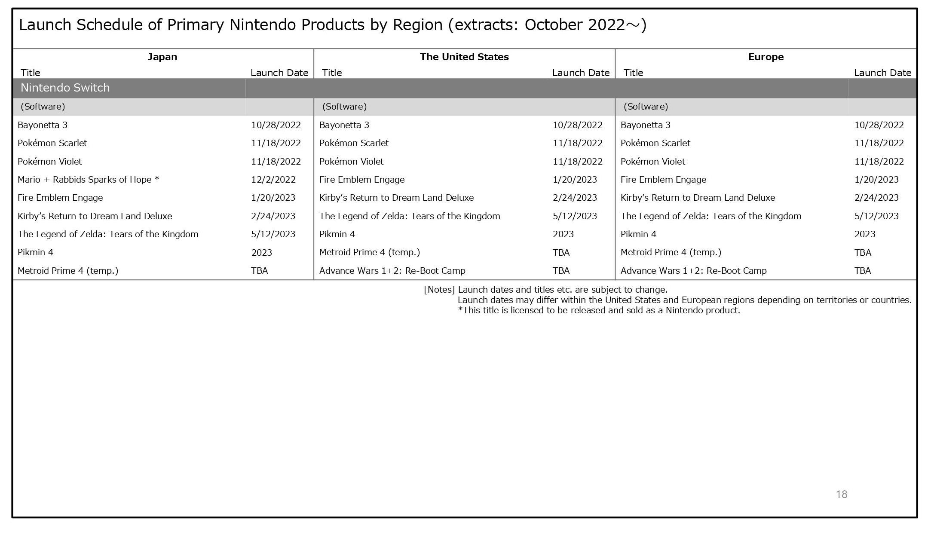Click the page number 18

coord(841,494)
